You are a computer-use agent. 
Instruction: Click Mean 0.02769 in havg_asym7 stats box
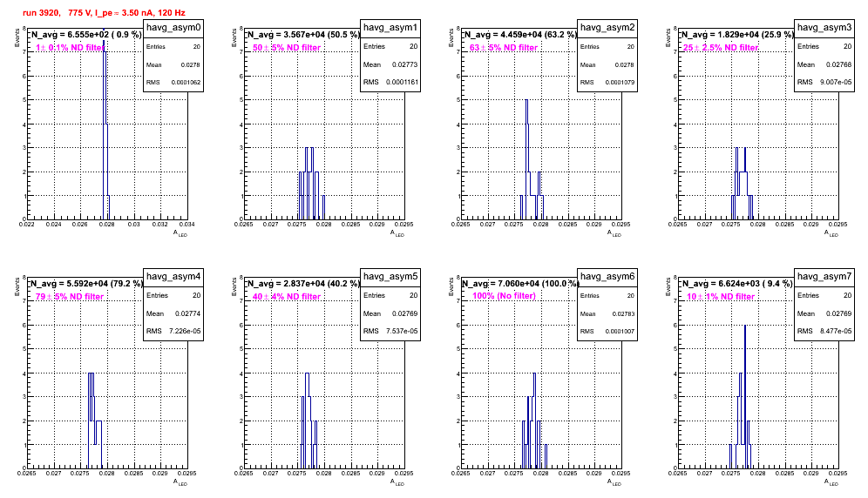click(824, 313)
